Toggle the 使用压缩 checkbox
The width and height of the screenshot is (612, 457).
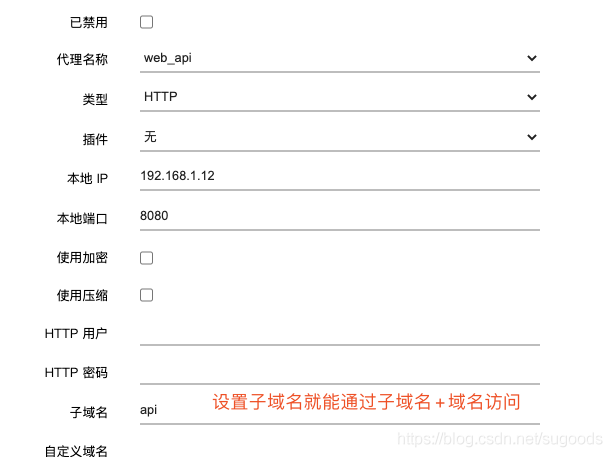click(x=147, y=295)
